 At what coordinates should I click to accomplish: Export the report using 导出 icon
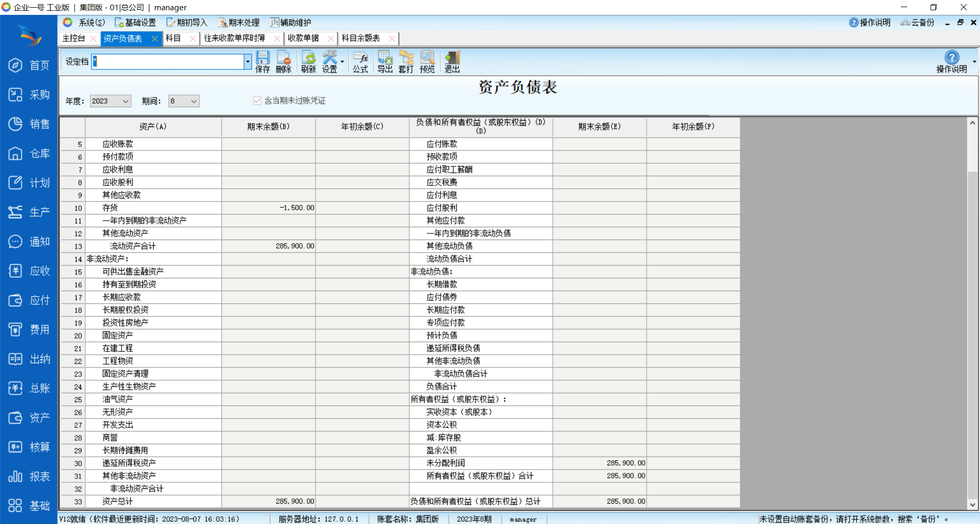point(385,61)
